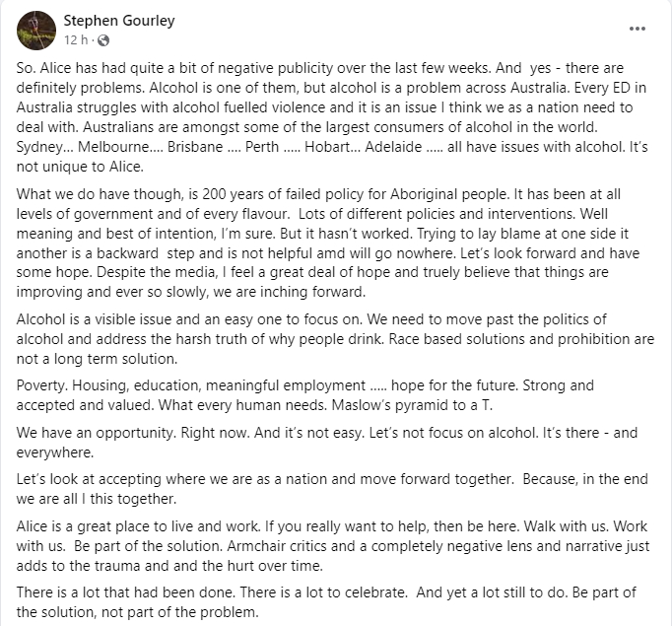Open the three-dot post options menu
Image resolution: width=672 pixels, height=626 pixels.
[638, 29]
